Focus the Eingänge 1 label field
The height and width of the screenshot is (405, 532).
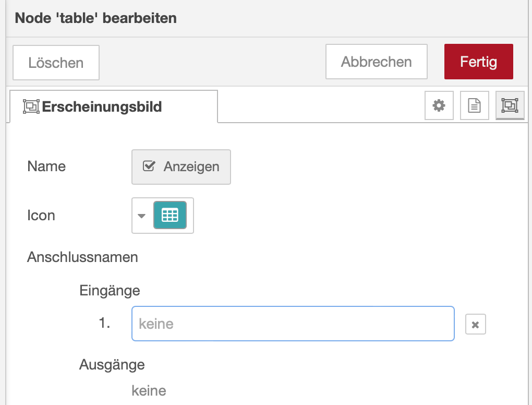pyautogui.click(x=293, y=324)
